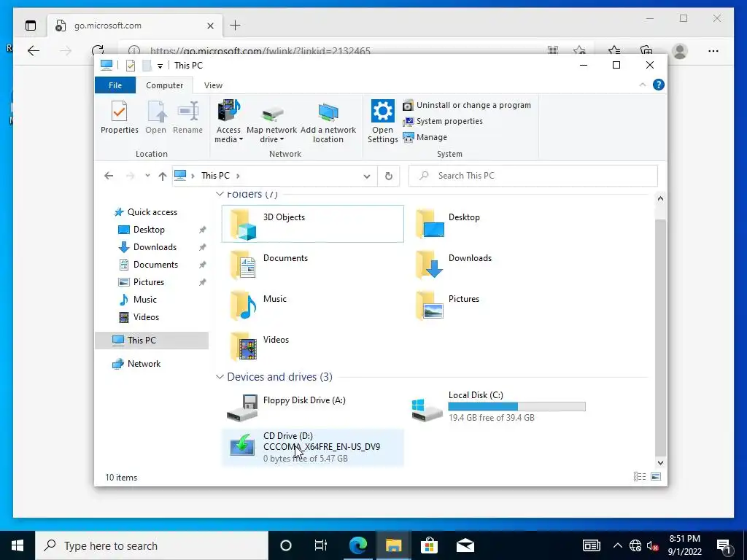Image resolution: width=747 pixels, height=560 pixels.
Task: Switch to the View ribbon tab
Action: [213, 85]
